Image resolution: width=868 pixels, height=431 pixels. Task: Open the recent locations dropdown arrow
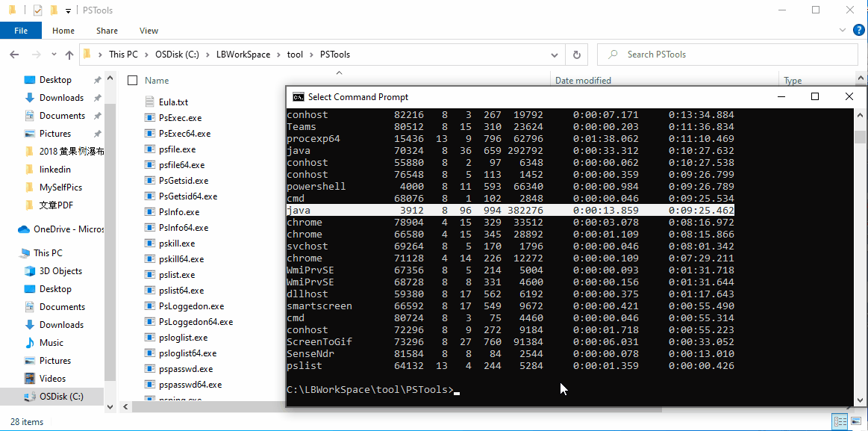[x=52, y=55]
